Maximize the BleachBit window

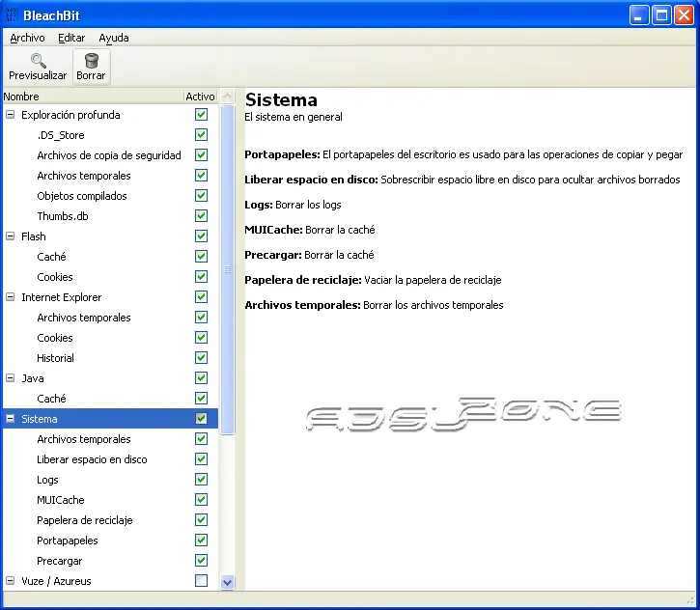661,15
